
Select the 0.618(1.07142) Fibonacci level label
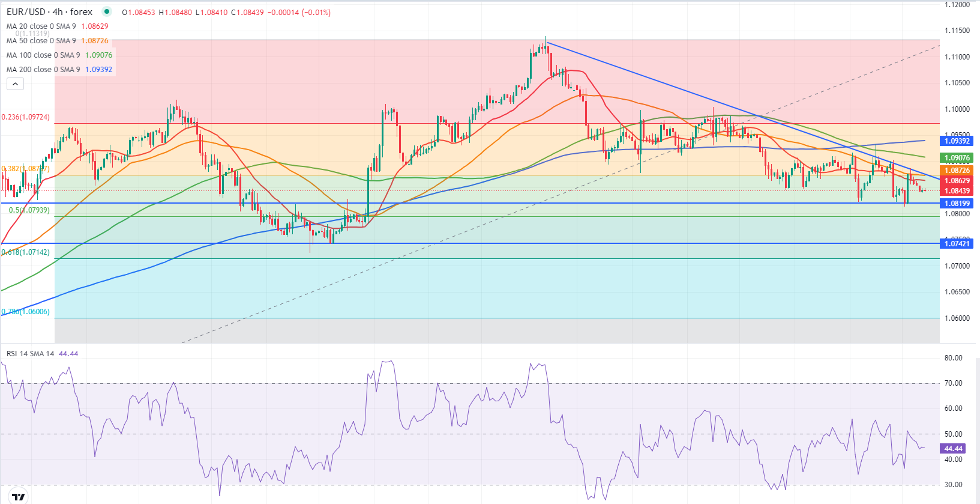pyautogui.click(x=26, y=252)
